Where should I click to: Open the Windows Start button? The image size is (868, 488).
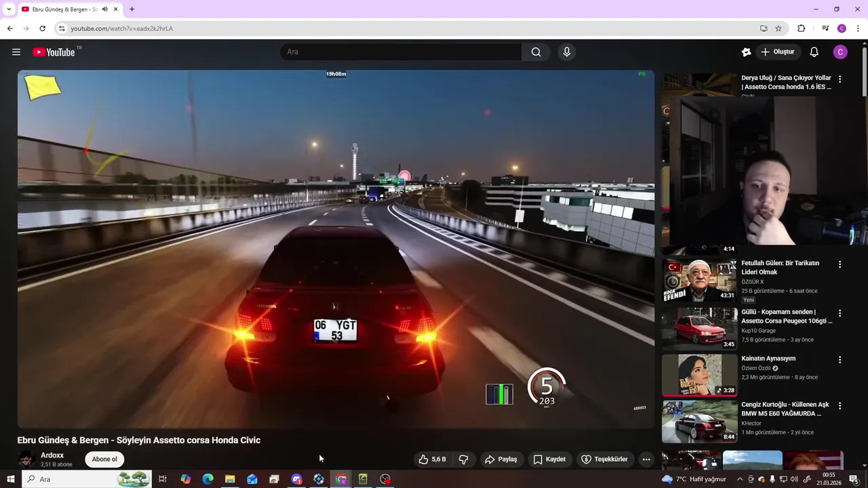tap(10, 479)
